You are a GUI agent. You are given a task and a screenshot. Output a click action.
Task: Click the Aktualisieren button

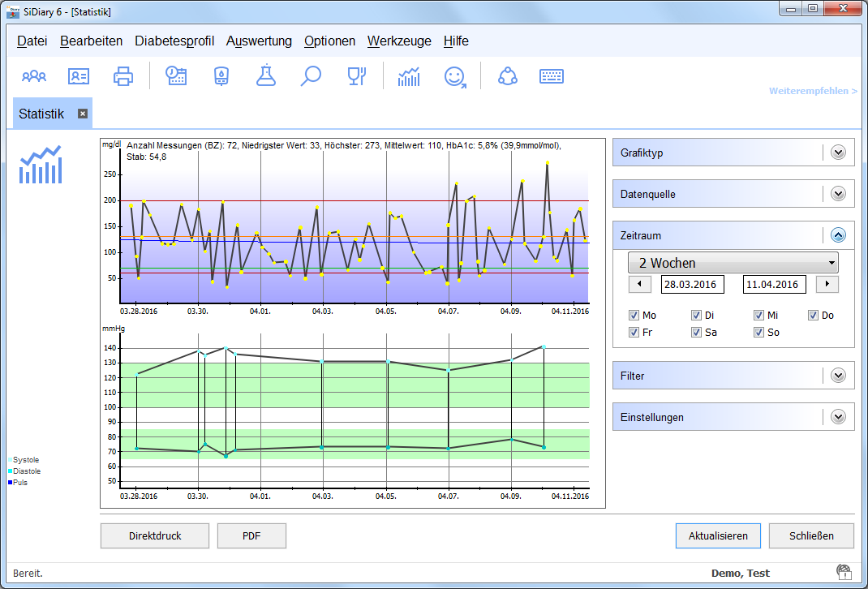(x=717, y=536)
